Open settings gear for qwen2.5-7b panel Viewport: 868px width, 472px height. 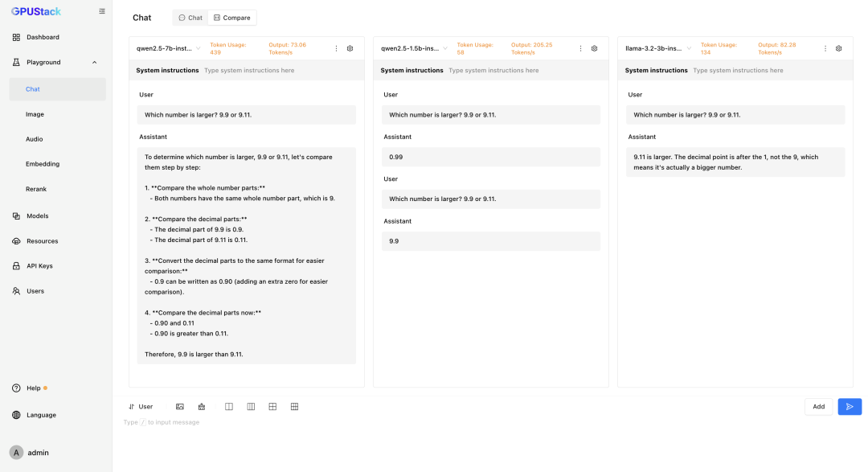click(x=350, y=48)
